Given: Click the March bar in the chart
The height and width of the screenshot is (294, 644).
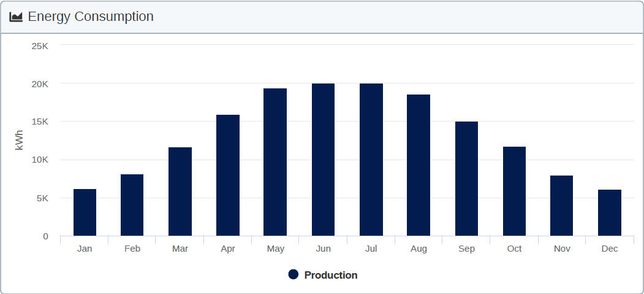Looking at the screenshot, I should click(x=180, y=191).
